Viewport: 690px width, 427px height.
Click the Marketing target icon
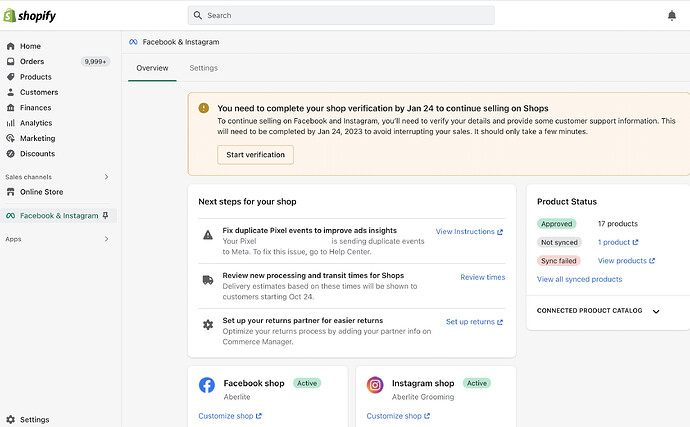pyautogui.click(x=11, y=138)
